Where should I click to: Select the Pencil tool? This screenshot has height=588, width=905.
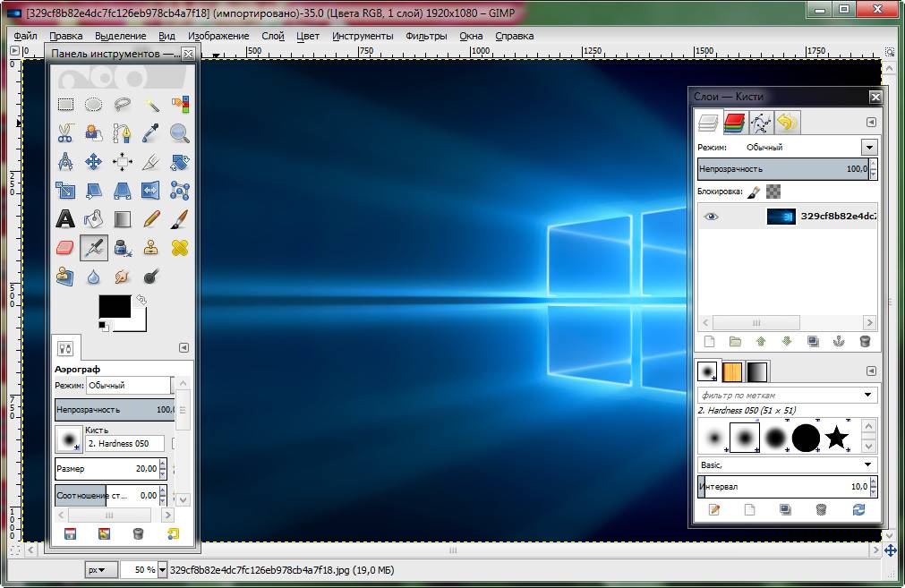151,219
